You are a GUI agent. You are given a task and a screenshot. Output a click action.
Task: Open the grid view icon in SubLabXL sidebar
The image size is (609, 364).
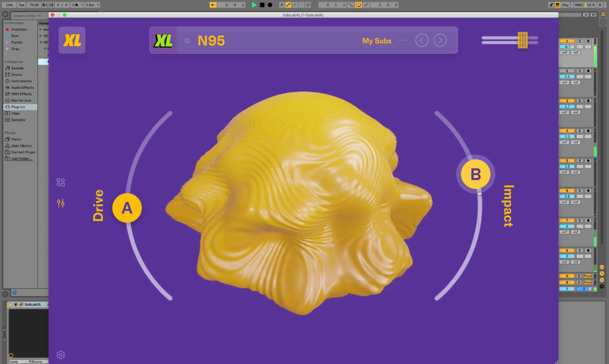61,183
